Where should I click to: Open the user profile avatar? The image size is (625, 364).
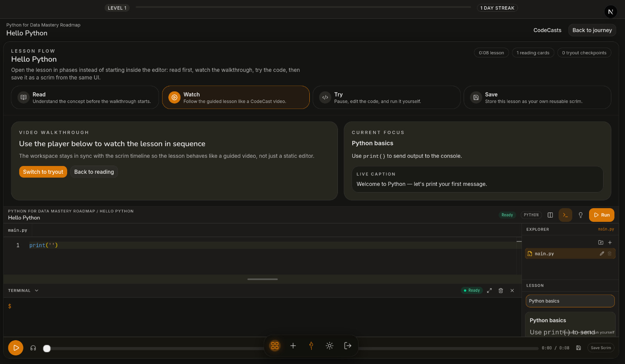click(x=611, y=12)
